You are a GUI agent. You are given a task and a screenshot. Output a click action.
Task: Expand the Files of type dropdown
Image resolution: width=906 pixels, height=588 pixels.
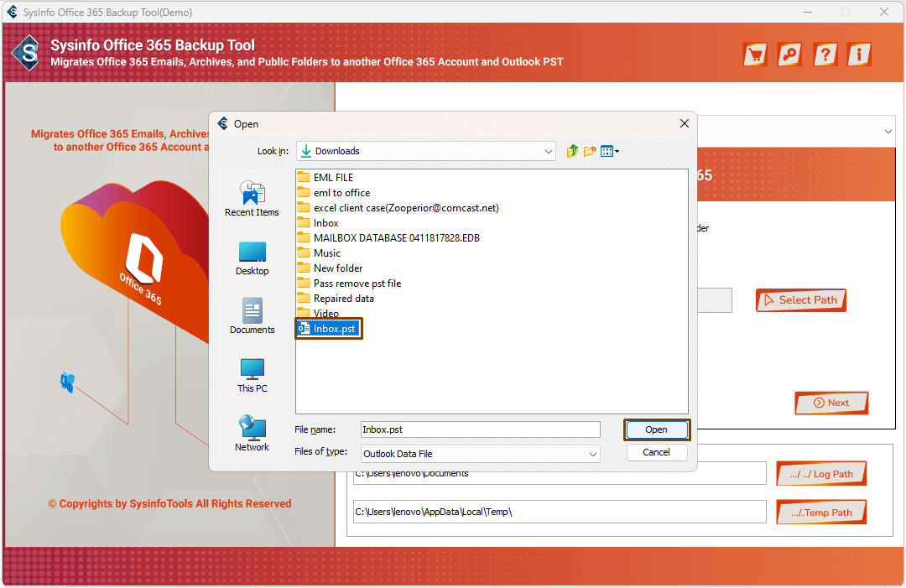593,454
